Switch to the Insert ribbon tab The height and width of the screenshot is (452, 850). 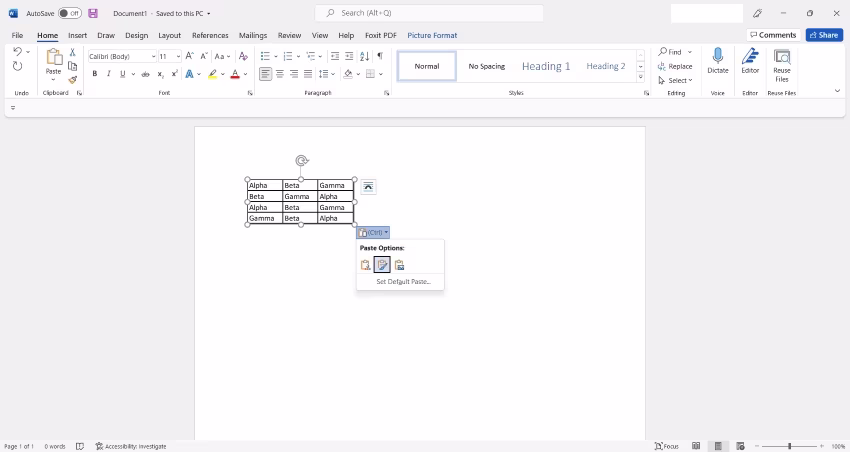click(x=78, y=35)
